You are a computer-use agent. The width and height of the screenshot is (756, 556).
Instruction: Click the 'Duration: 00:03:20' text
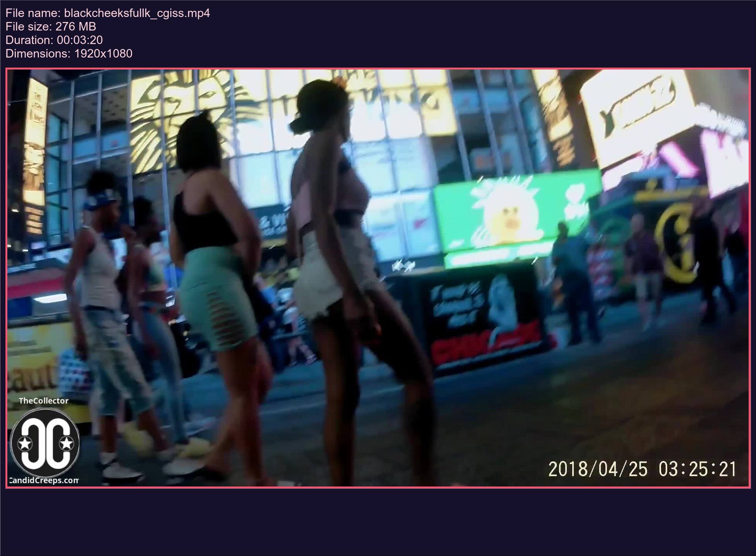(x=54, y=40)
